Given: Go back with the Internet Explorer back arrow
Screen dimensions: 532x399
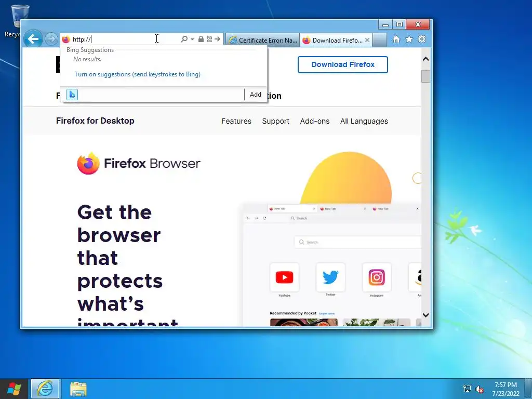Looking at the screenshot, I should click(33, 39).
